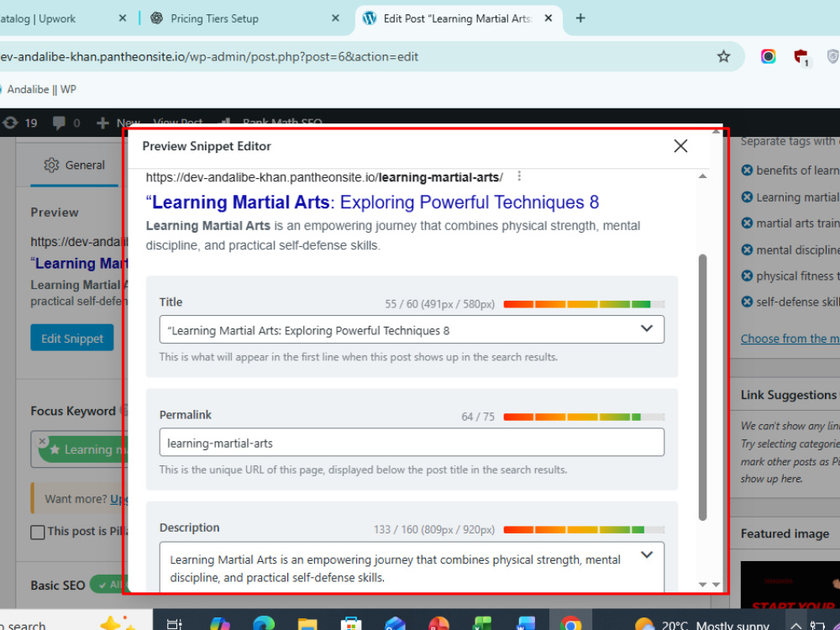Screen dimensions: 840x630
Task: Click the blue preview title link
Action: [x=372, y=202]
